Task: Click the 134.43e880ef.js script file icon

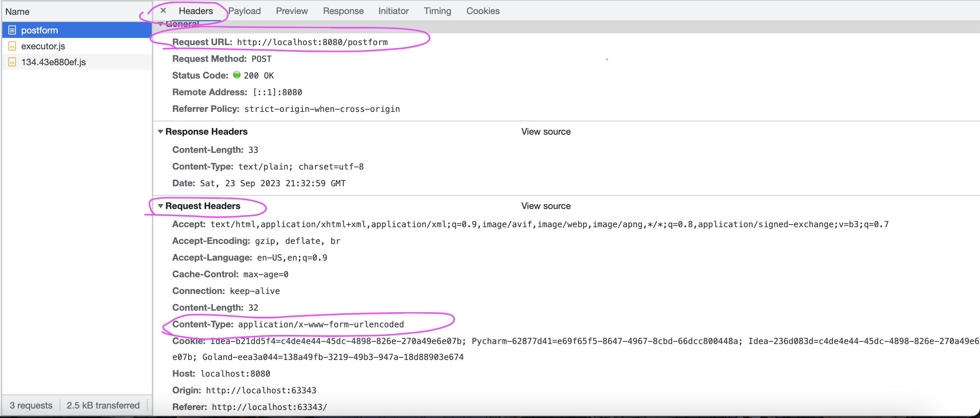Action: [12, 62]
